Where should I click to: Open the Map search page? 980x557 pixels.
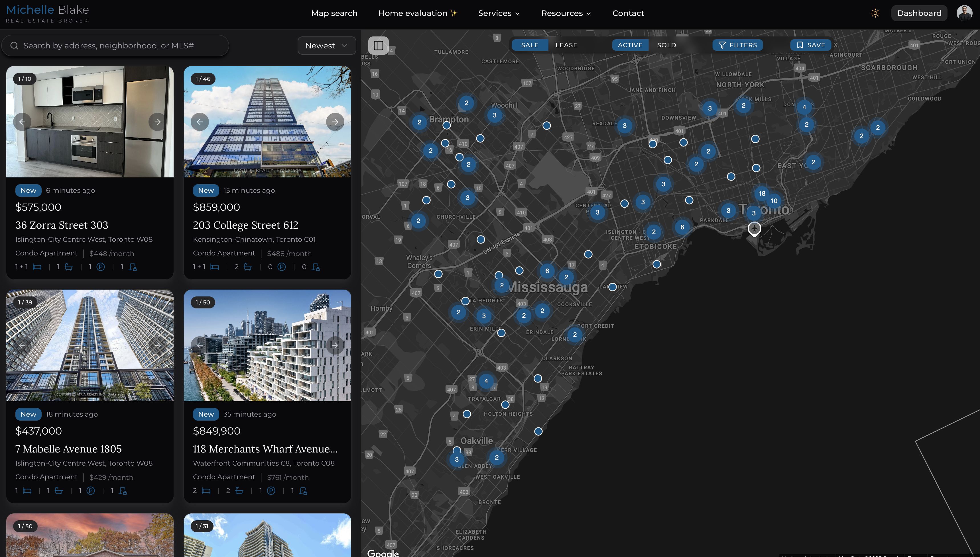[334, 13]
